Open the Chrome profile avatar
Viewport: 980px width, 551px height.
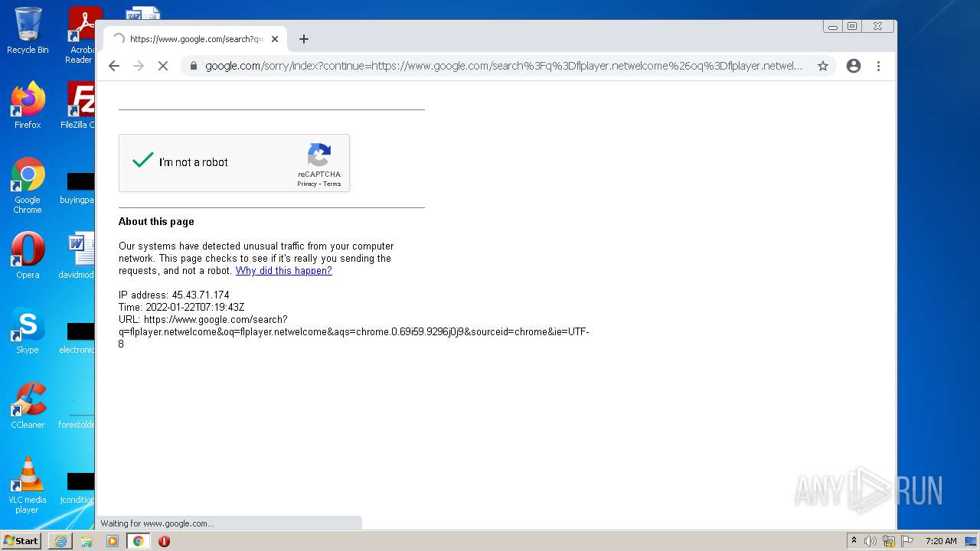click(854, 66)
